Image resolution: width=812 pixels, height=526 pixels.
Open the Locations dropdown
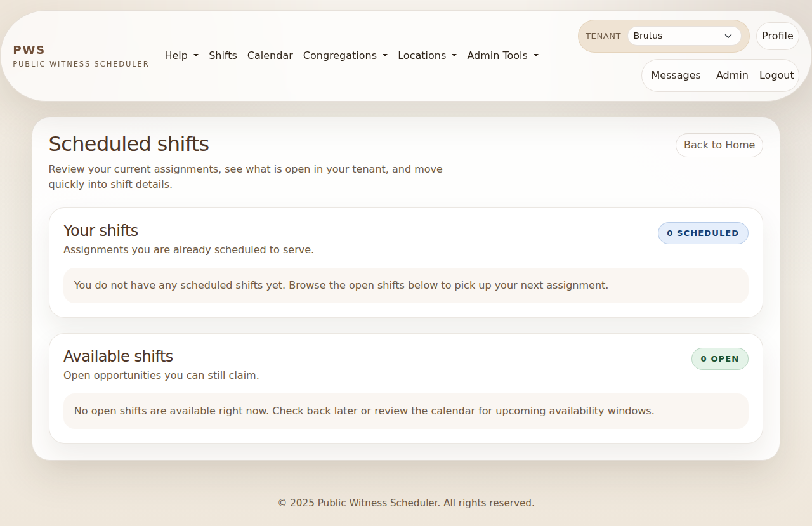(x=427, y=56)
